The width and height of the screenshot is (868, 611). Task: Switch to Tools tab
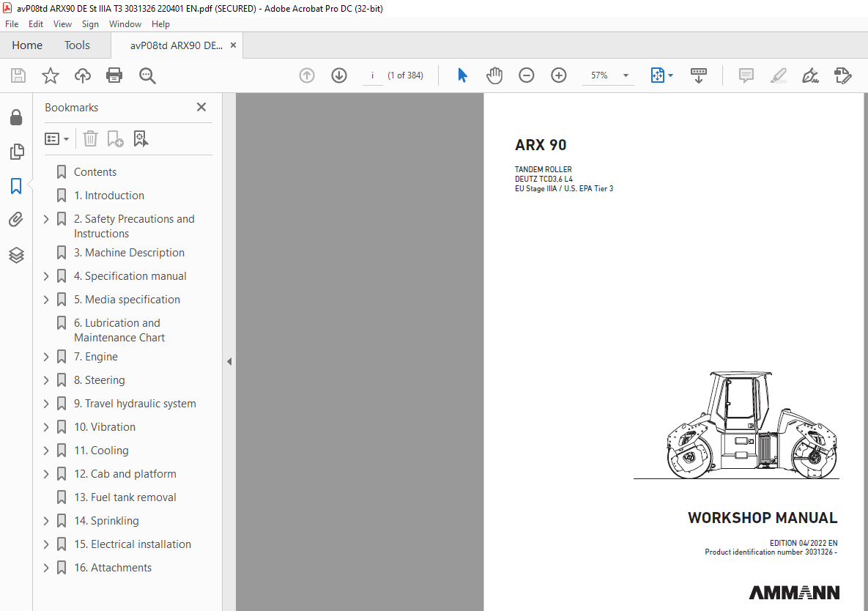pyautogui.click(x=77, y=45)
